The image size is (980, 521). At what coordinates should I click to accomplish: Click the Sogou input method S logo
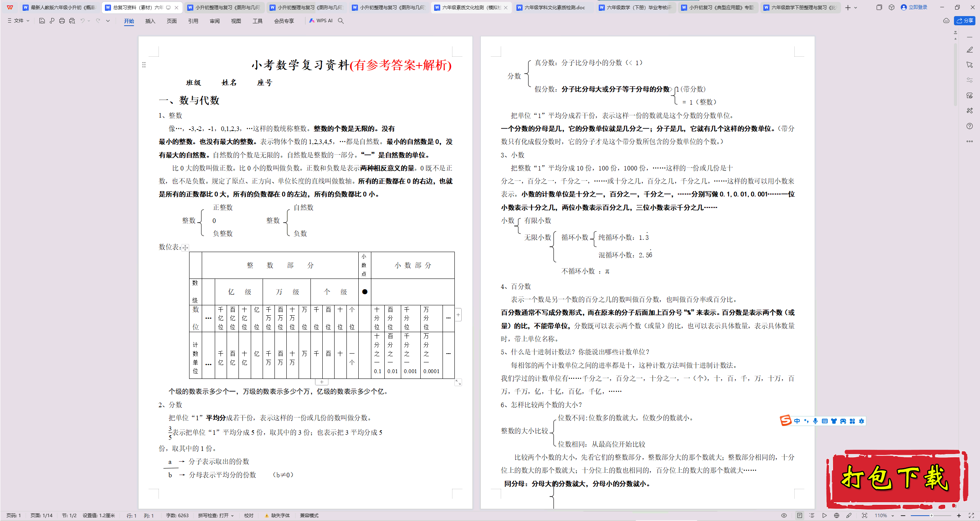point(786,421)
